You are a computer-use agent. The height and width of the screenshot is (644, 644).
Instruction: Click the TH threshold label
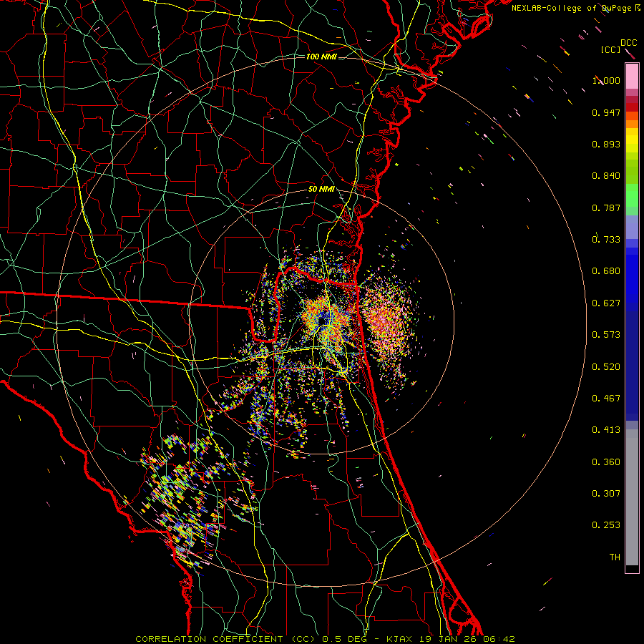[x=615, y=557]
